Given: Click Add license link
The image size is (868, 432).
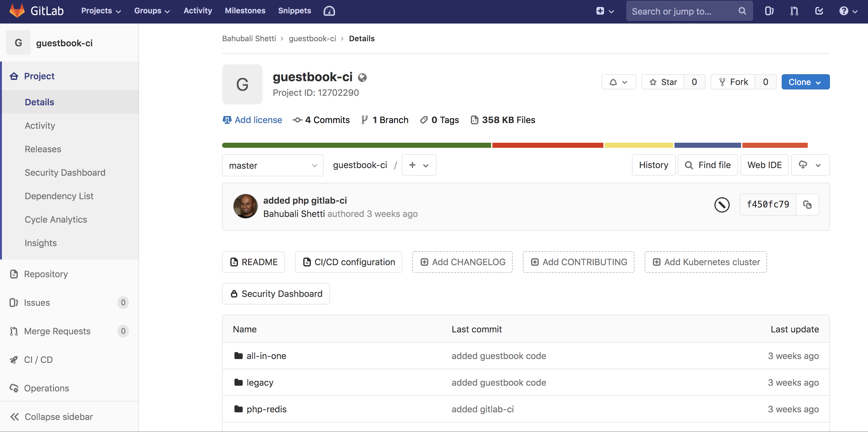Looking at the screenshot, I should click(252, 120).
